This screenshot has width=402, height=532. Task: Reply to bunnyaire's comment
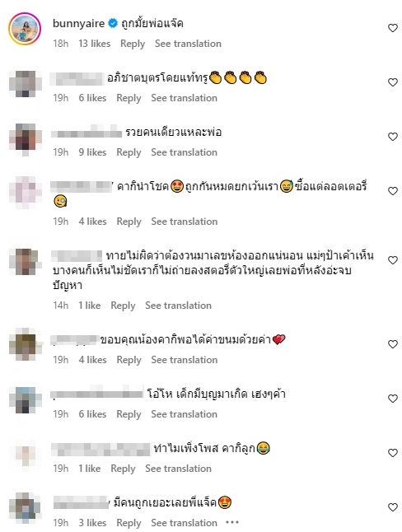coord(133,44)
